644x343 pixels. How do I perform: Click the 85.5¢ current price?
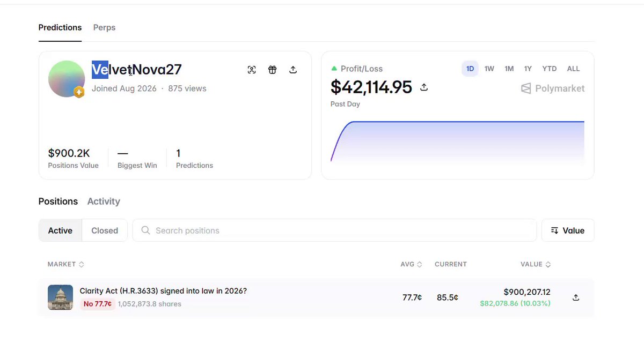pyautogui.click(x=448, y=297)
